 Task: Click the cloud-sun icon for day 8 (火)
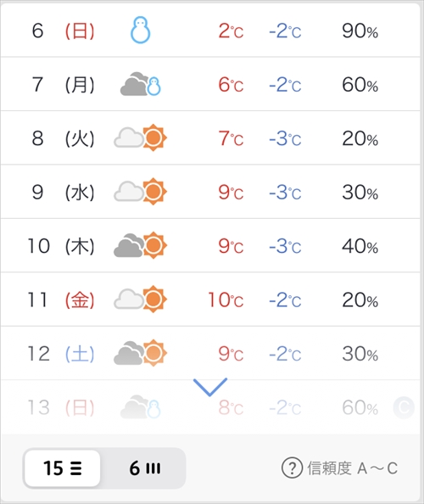141,138
